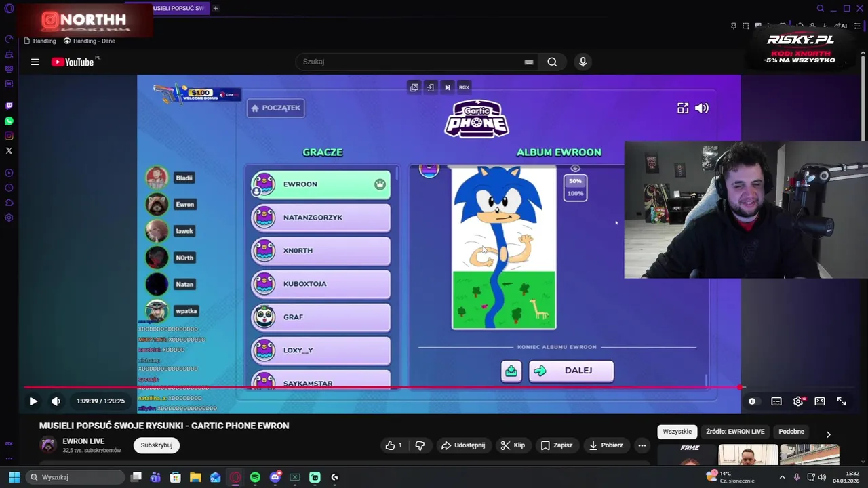Viewport: 868px width, 488px height.
Task: Click the Wyszukaj taskbar search box
Action: coord(76,477)
